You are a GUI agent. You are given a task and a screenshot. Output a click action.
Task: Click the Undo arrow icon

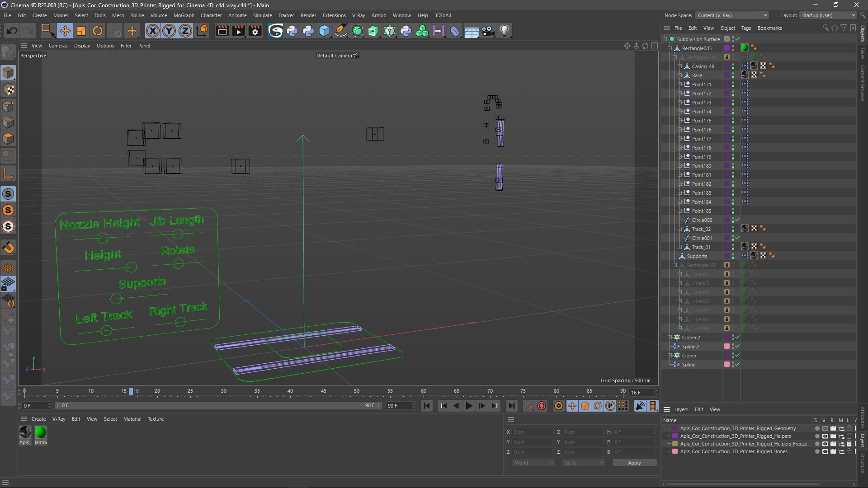12,31
